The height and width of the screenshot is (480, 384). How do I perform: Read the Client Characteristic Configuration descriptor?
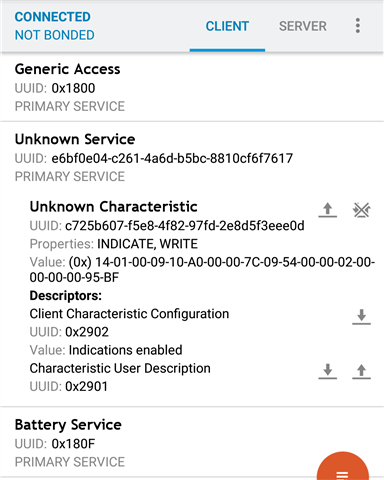pos(361,316)
